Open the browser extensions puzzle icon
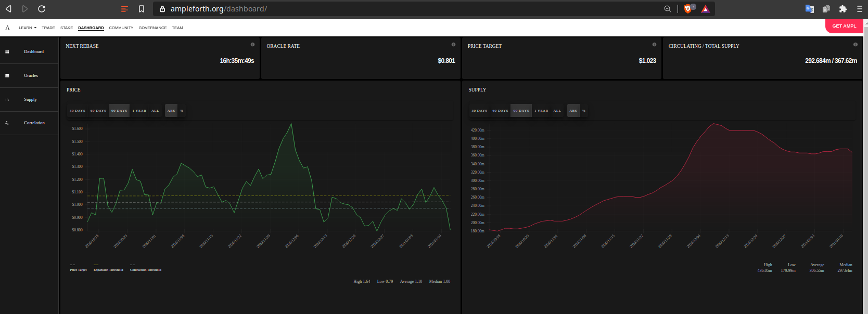 [x=843, y=9]
